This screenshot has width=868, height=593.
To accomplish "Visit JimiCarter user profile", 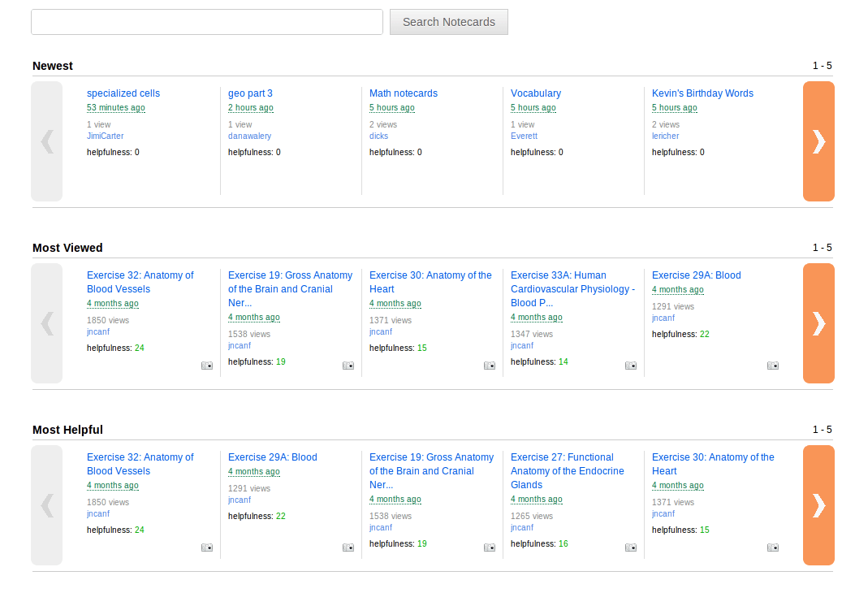I will [x=106, y=136].
